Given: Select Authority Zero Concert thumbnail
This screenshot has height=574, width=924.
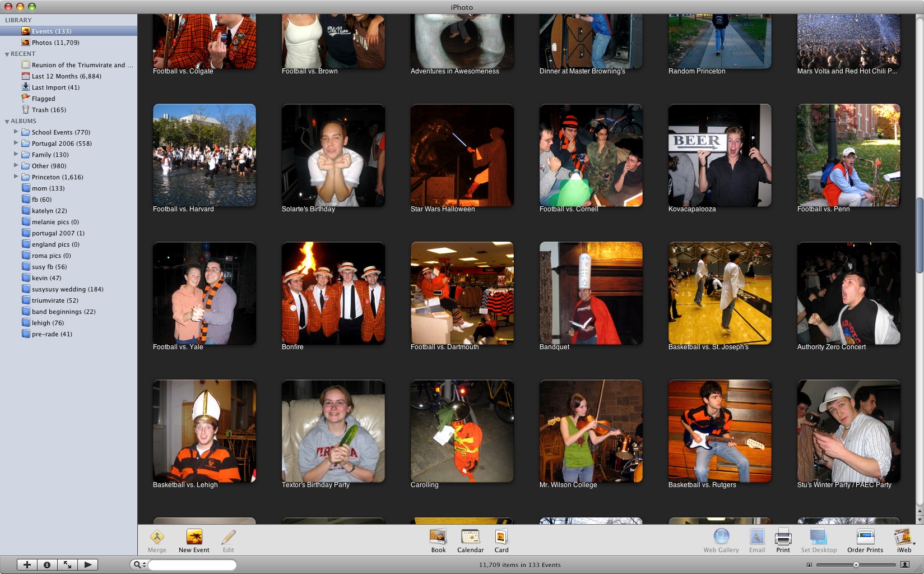Looking at the screenshot, I should [x=849, y=293].
